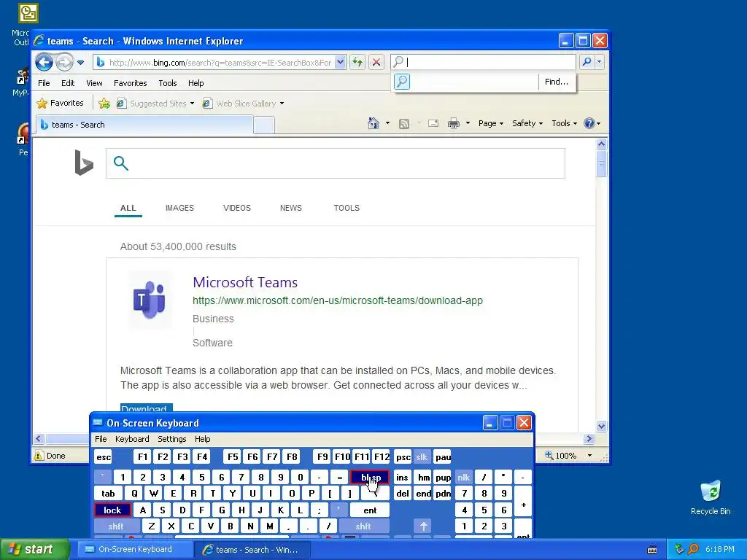Go back with the IE Back arrow
Image resolution: width=747 pixels, height=560 pixels.
click(x=44, y=62)
